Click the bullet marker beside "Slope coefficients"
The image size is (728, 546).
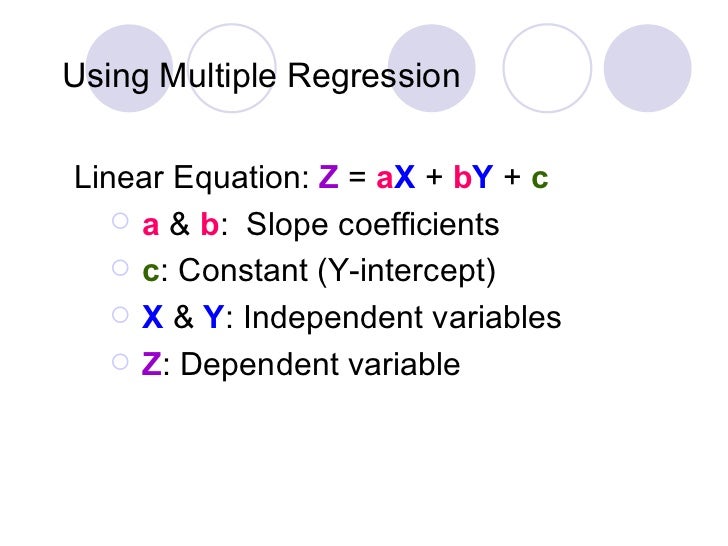click(x=120, y=223)
